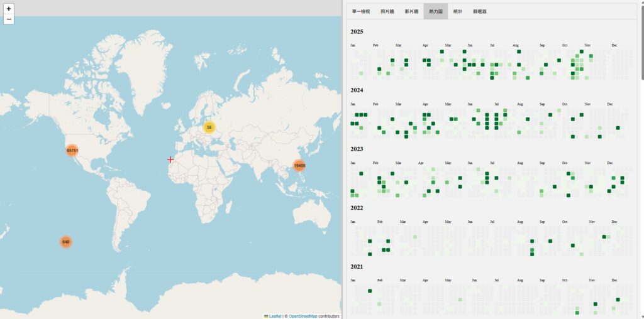The width and height of the screenshot is (644, 319).
Task: Click the divider between map and panel
Action: pyautogui.click(x=343, y=159)
